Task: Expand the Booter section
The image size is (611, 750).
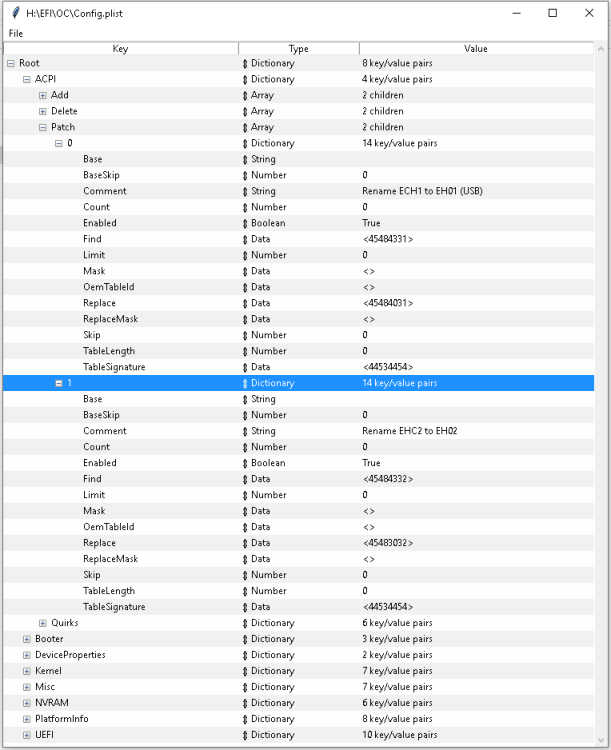Action: 27,639
